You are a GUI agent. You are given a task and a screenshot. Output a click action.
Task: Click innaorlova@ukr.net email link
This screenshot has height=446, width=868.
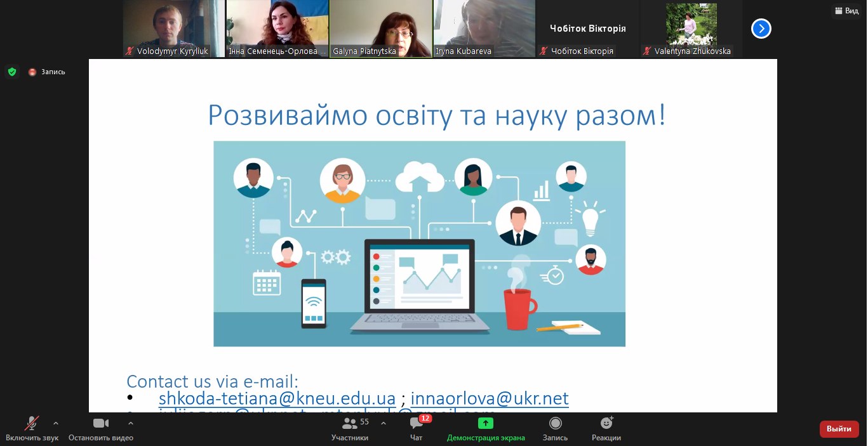coord(490,398)
